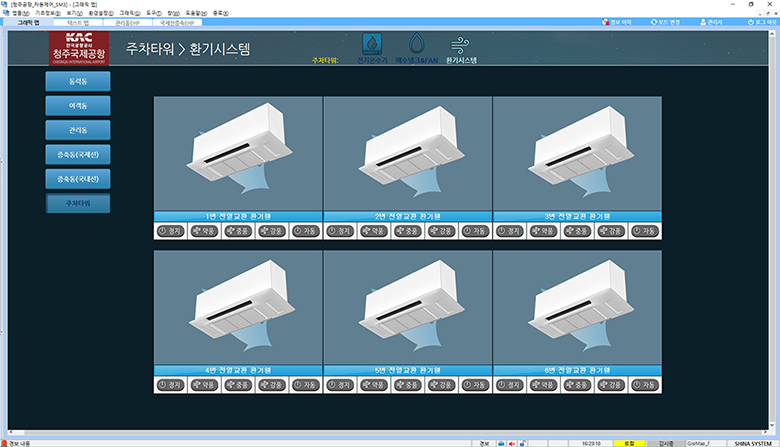Switch unit 5번 ventilator to 자동
The width and height of the screenshot is (780, 447).
[476, 385]
